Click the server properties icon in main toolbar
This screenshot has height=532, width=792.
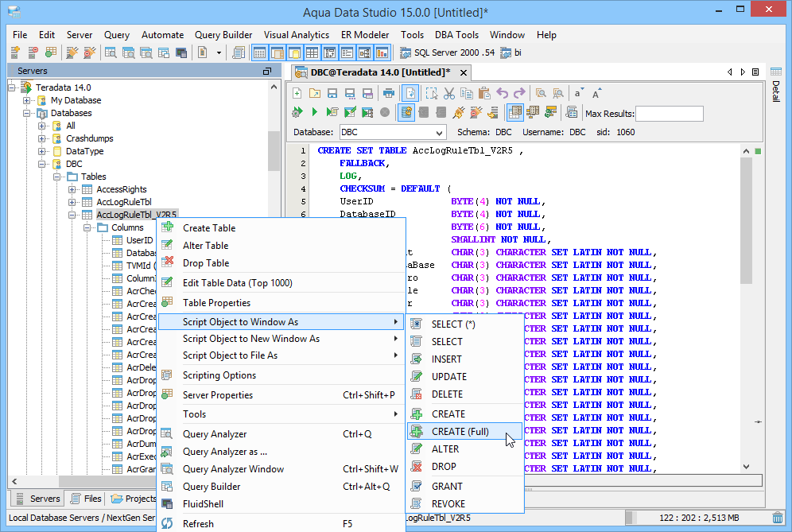51,52
